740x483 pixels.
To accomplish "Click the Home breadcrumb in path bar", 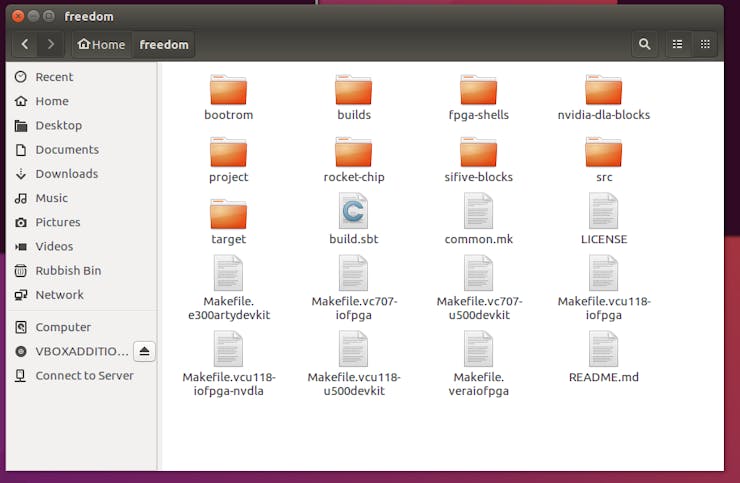I will [x=101, y=44].
